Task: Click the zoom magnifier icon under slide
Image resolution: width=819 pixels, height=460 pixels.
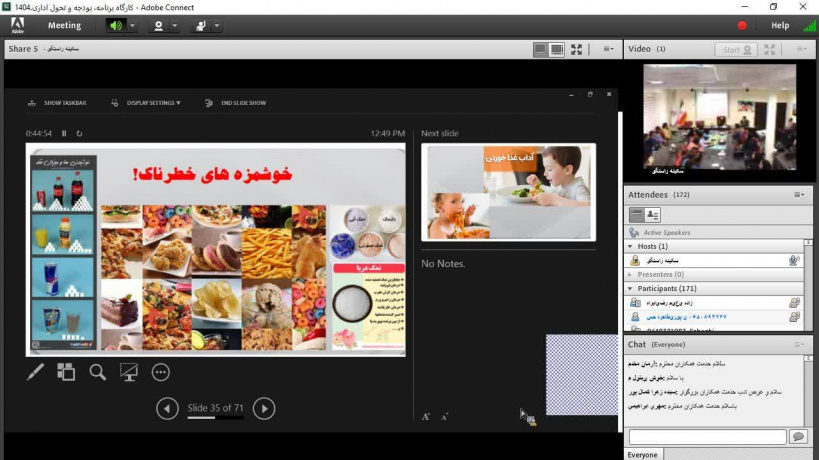Action: (97, 372)
